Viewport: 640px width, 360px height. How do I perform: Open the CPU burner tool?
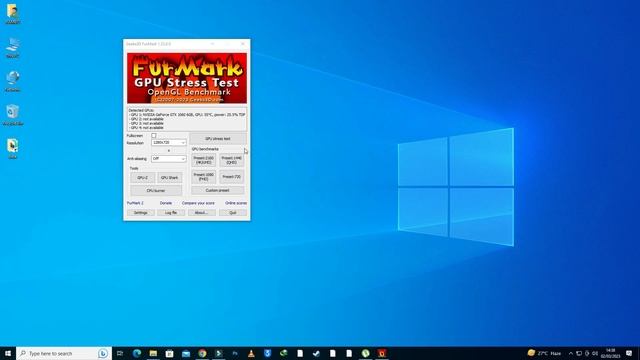pyautogui.click(x=156, y=191)
